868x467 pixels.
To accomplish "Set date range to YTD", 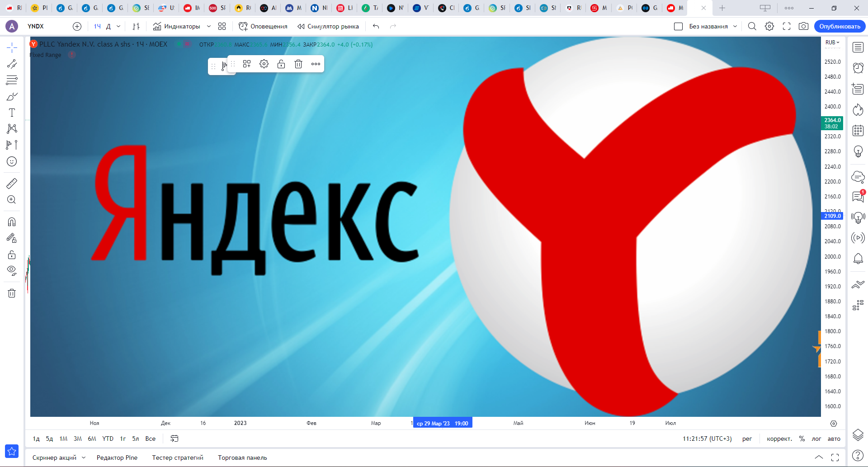I will tap(108, 439).
